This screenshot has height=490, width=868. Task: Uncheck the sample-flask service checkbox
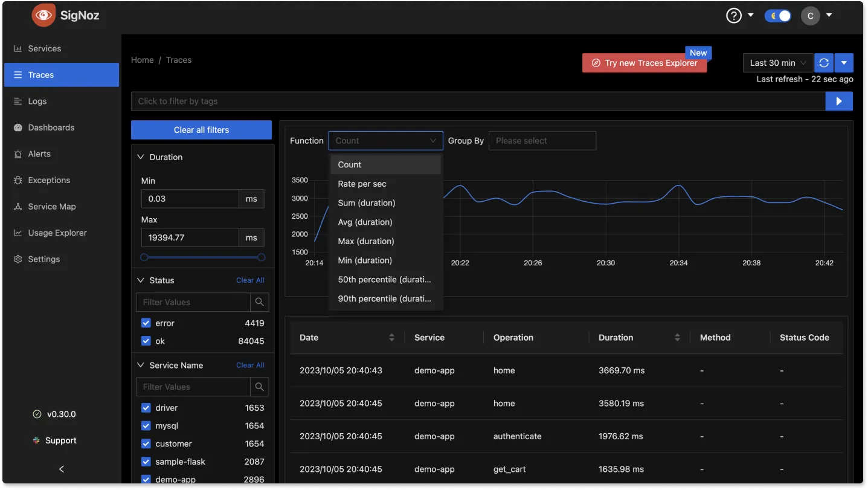pyautogui.click(x=146, y=462)
